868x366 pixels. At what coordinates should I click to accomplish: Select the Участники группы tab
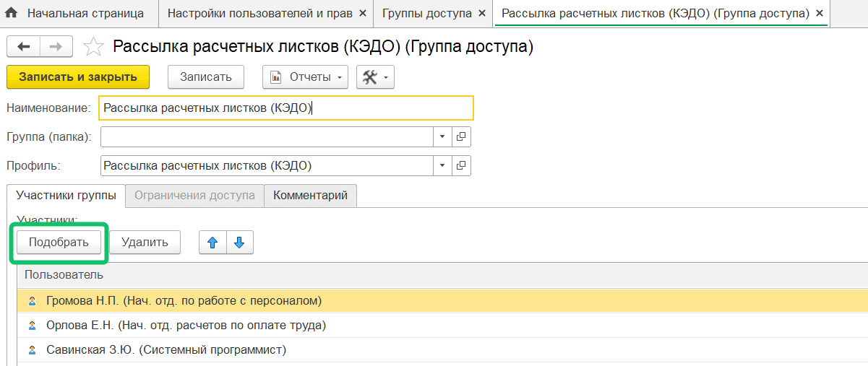(66, 196)
